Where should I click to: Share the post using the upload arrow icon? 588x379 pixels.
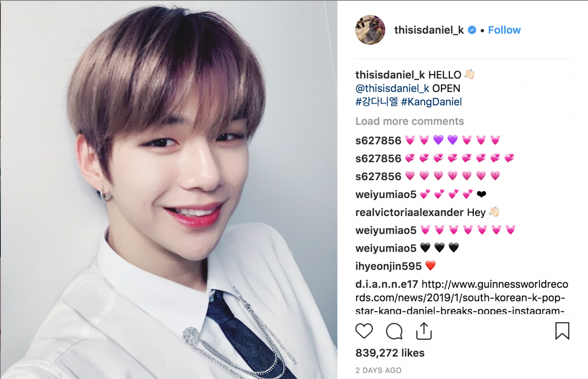[424, 331]
